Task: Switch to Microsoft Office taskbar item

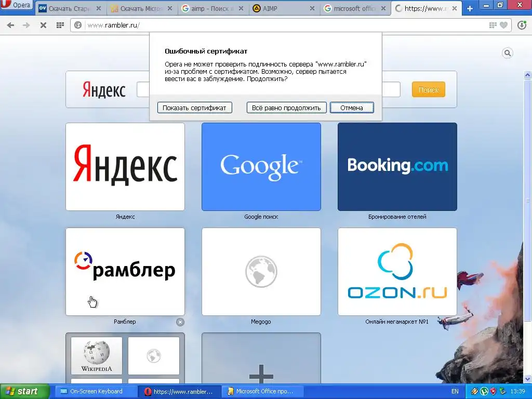Action: coord(263,391)
